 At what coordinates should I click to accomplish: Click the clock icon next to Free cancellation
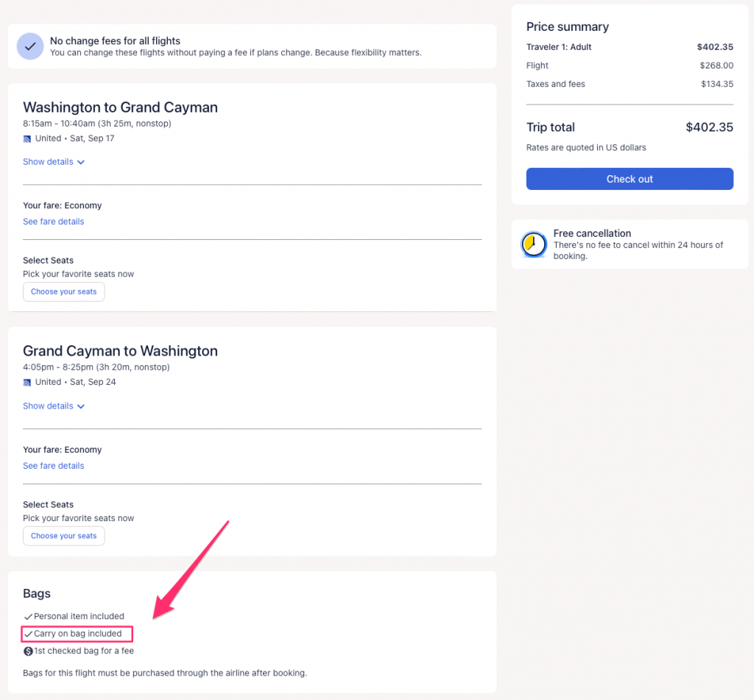534,244
